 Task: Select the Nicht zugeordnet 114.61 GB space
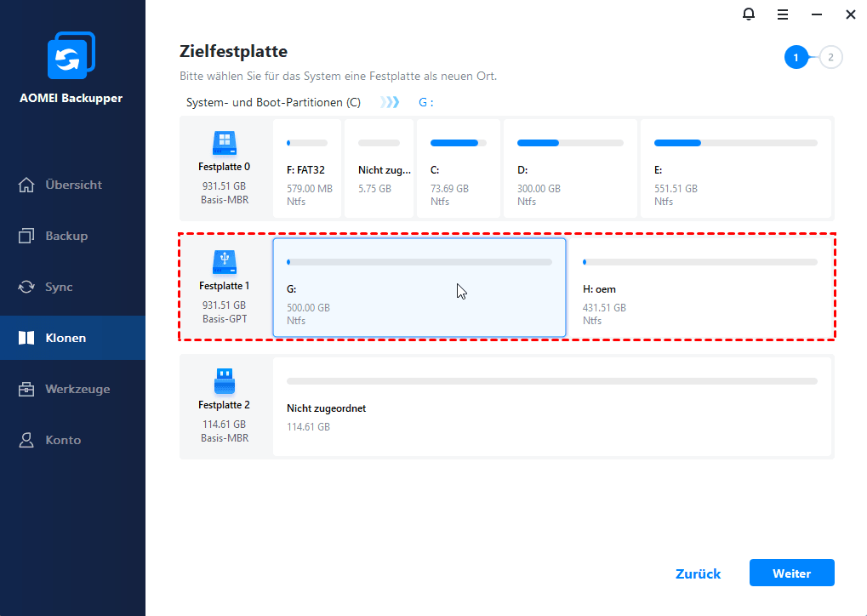552,407
